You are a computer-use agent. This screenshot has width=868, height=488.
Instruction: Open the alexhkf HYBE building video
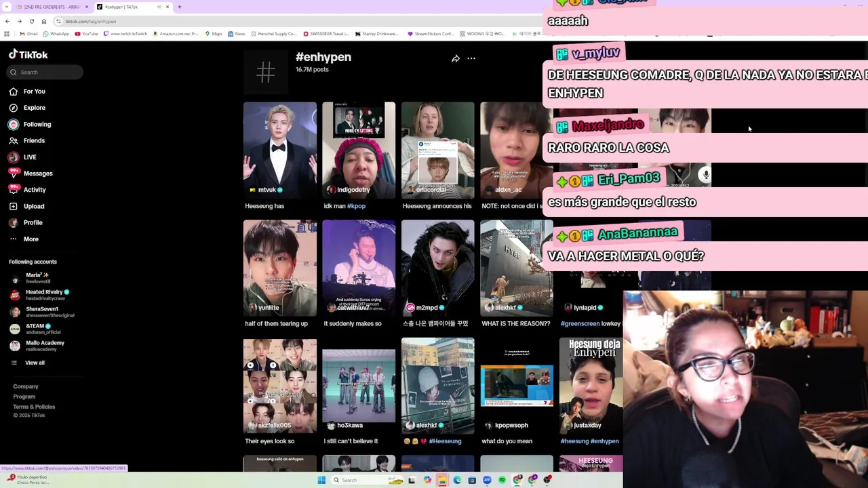point(517,268)
